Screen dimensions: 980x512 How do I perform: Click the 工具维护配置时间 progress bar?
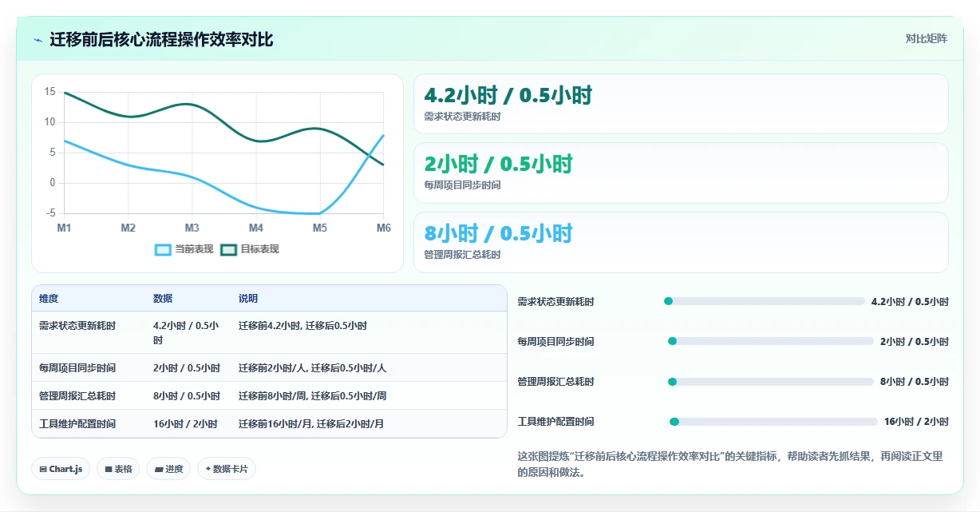pos(773,421)
